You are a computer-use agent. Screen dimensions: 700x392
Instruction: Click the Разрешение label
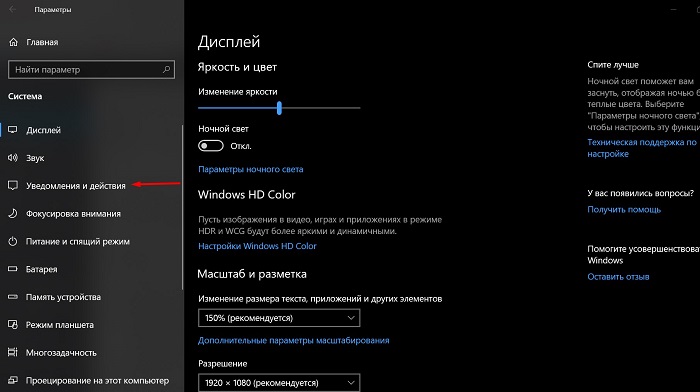222,363
